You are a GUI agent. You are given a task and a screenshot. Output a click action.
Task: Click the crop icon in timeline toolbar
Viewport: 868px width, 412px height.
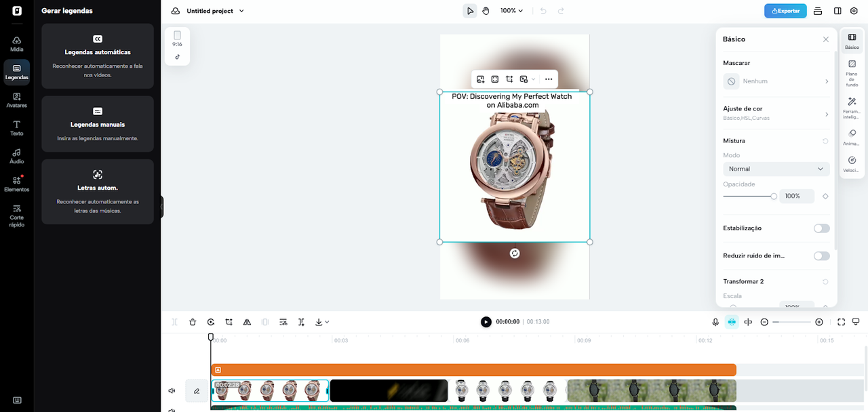[229, 323]
